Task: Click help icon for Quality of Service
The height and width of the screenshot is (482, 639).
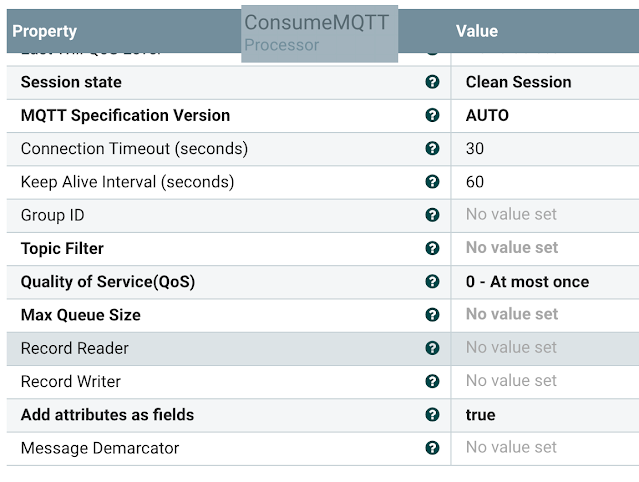Action: point(432,282)
